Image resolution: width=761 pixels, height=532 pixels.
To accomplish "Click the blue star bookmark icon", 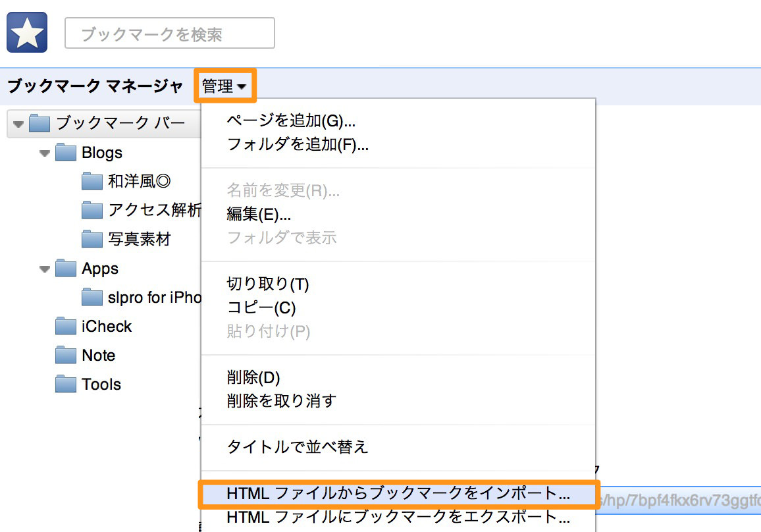I will [x=27, y=32].
